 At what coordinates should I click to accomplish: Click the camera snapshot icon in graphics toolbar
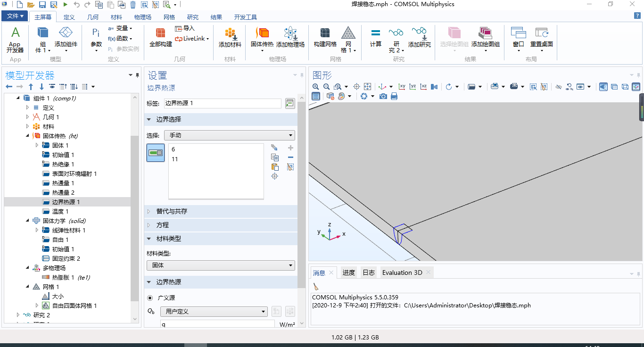(383, 96)
